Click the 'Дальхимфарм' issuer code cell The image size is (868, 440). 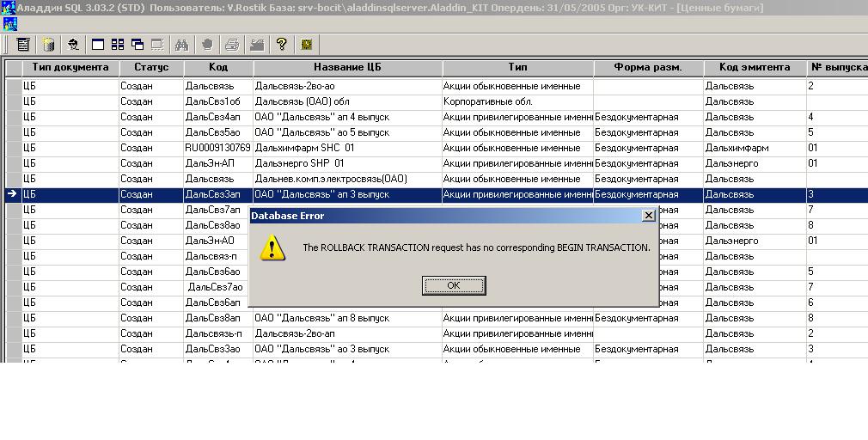(755, 149)
